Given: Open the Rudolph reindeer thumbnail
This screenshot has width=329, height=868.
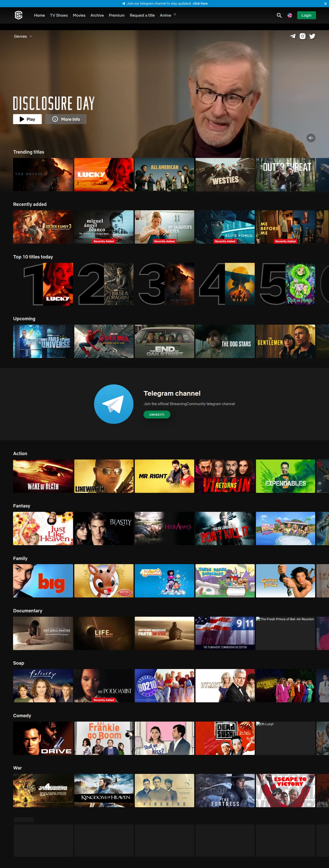Looking at the screenshot, I should [104, 581].
